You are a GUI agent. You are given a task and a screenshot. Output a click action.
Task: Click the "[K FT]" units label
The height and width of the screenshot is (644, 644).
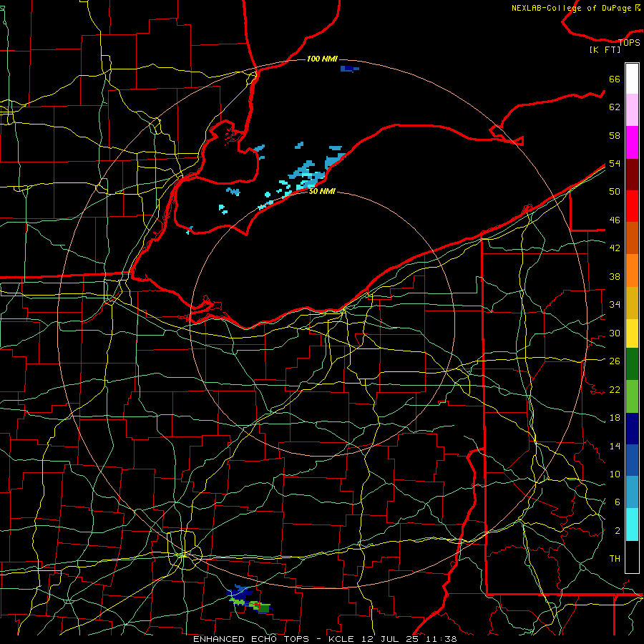click(605, 50)
